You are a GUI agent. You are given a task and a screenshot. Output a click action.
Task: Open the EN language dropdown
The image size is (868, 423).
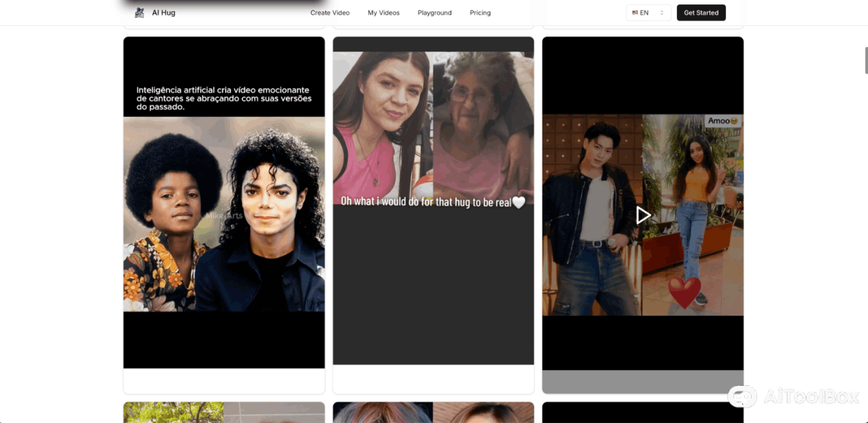tap(648, 12)
